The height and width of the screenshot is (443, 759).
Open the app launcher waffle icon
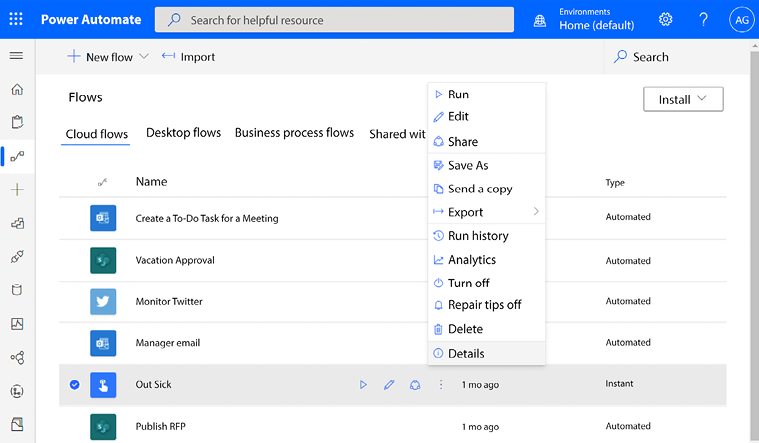coord(16,19)
